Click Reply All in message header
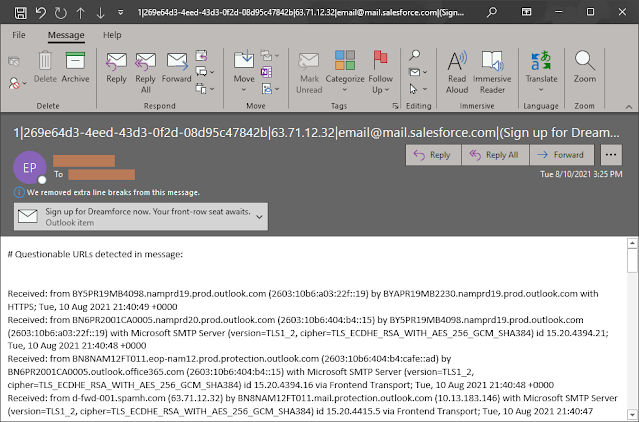Screen dimensions: 639x422 495,155
